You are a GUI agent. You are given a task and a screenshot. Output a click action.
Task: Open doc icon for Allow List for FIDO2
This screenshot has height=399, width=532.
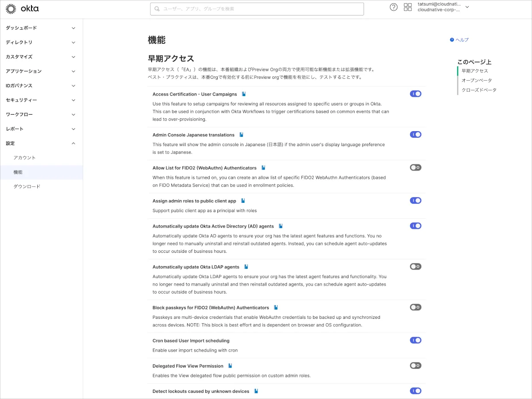(x=263, y=168)
